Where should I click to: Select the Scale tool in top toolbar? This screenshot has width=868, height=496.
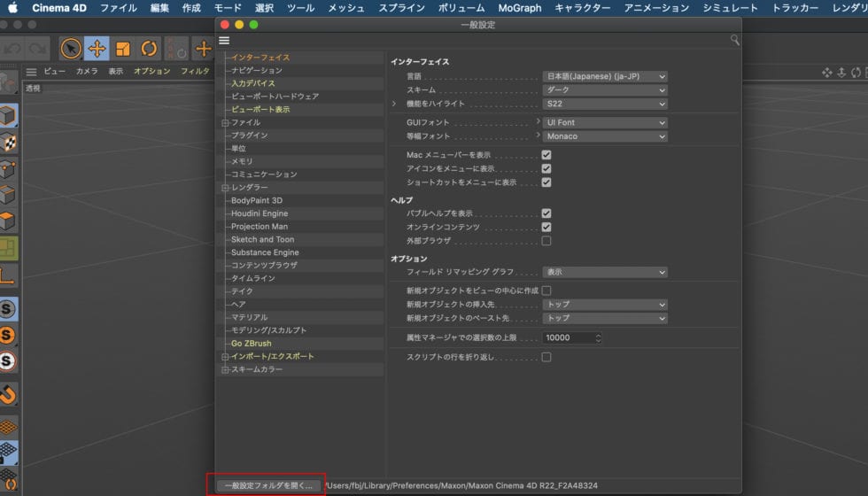point(123,49)
